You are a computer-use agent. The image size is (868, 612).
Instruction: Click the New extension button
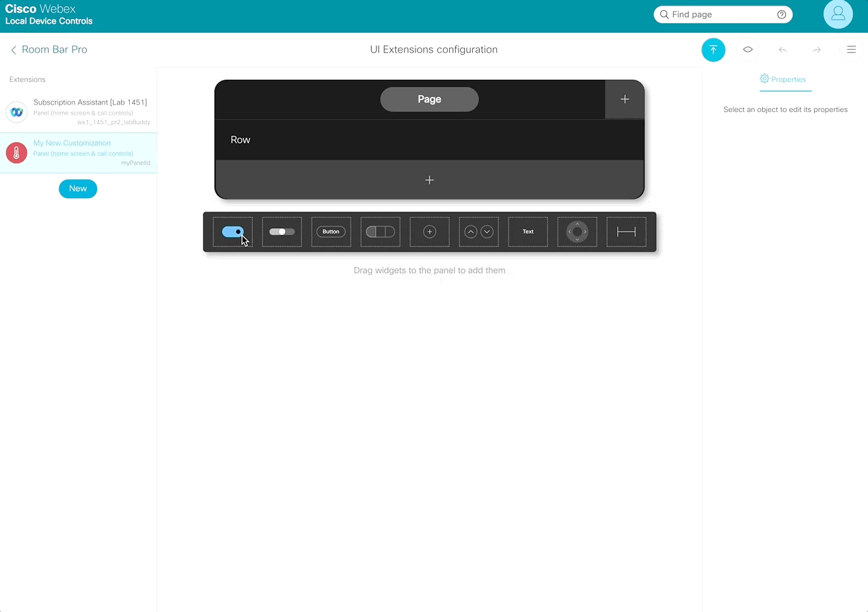(x=78, y=189)
